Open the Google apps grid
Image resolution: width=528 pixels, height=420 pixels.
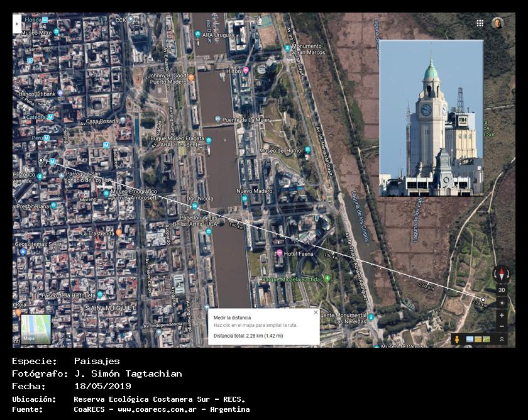pyautogui.click(x=480, y=23)
